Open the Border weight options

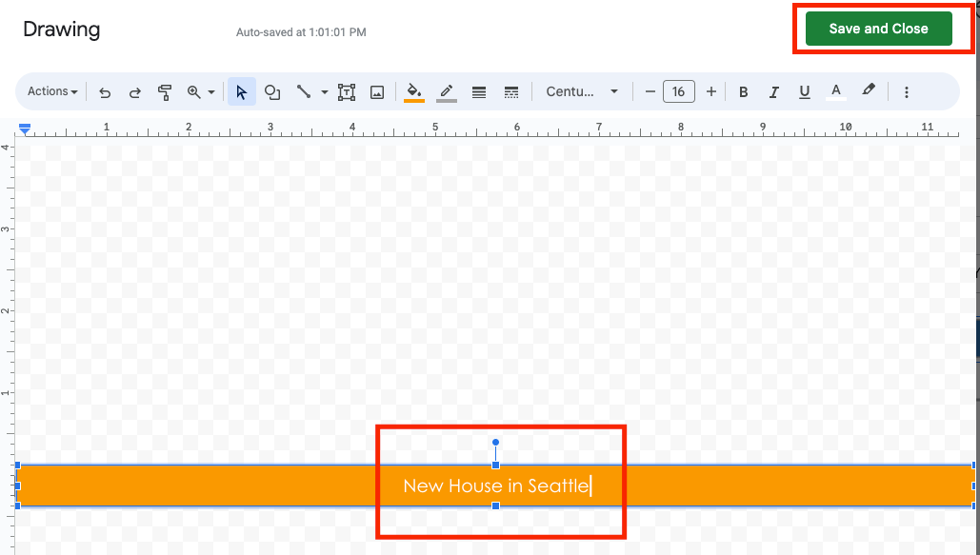479,92
